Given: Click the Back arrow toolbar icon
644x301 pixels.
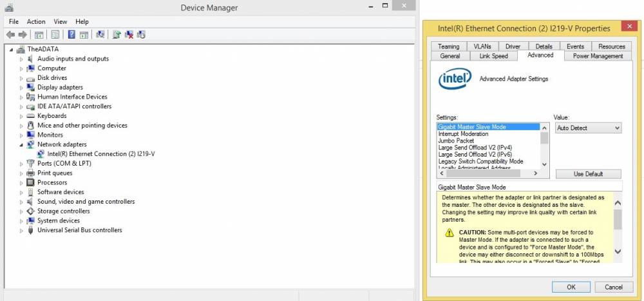Looking at the screenshot, I should (x=11, y=35).
